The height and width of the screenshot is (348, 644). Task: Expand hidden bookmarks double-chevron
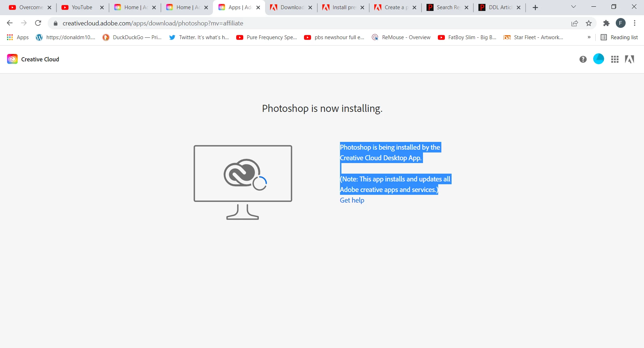(x=589, y=37)
